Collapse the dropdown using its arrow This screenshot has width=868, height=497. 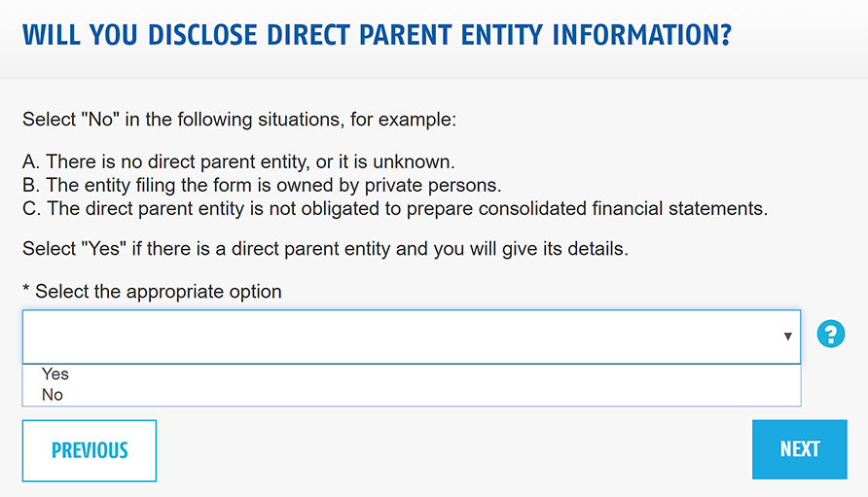787,337
